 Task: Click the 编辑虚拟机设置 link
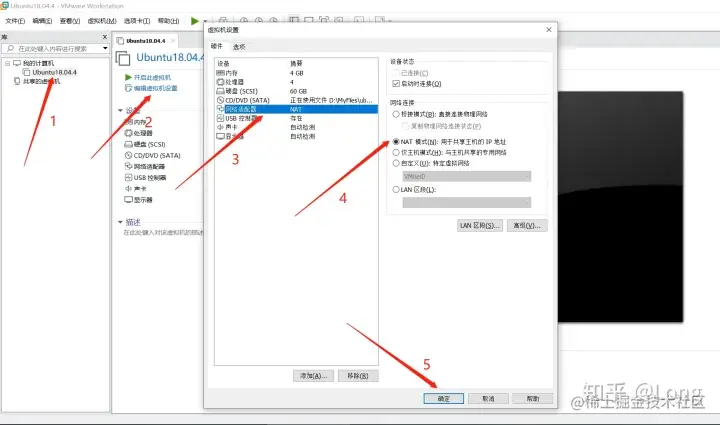click(155, 88)
